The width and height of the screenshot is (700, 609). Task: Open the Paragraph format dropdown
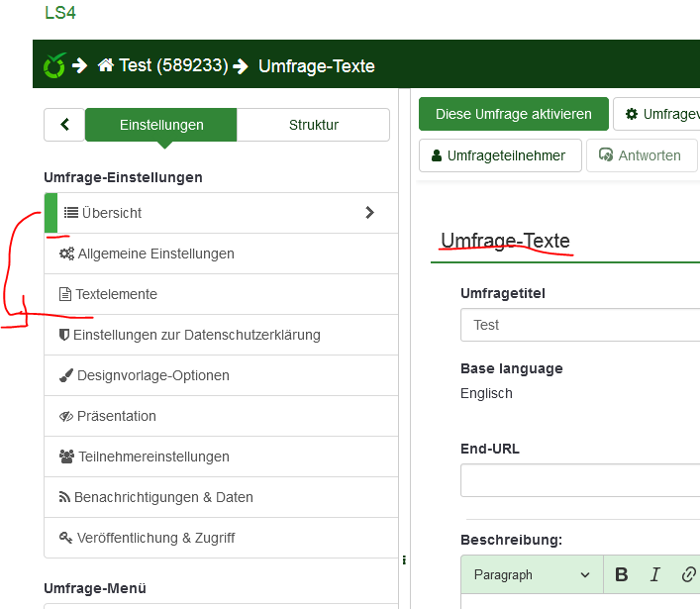point(532,574)
